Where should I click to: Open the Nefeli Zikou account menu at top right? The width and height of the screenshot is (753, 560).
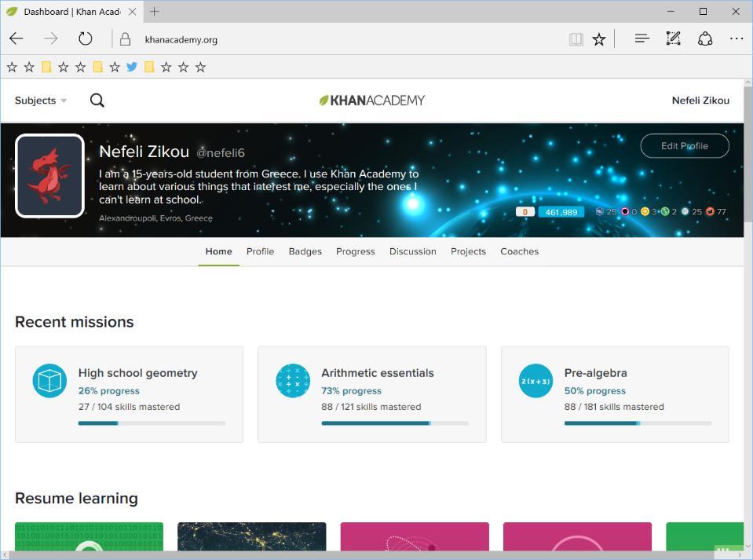[x=700, y=101]
